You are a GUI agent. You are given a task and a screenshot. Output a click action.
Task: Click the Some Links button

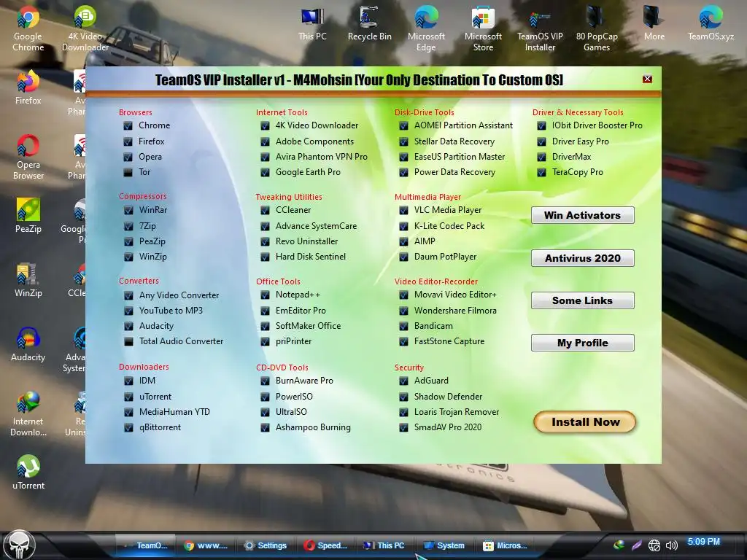coord(582,300)
